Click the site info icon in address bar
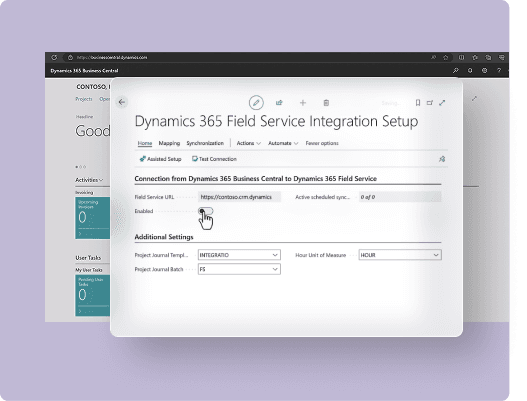The image size is (527, 401). (x=70, y=57)
